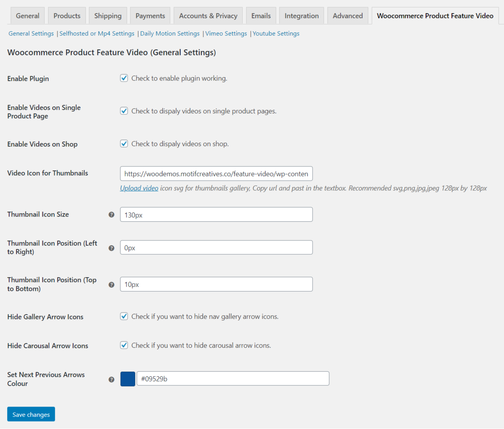Open Selfhosted or Mp4 Settings link
Screen dimensions: 504x429
97,34
